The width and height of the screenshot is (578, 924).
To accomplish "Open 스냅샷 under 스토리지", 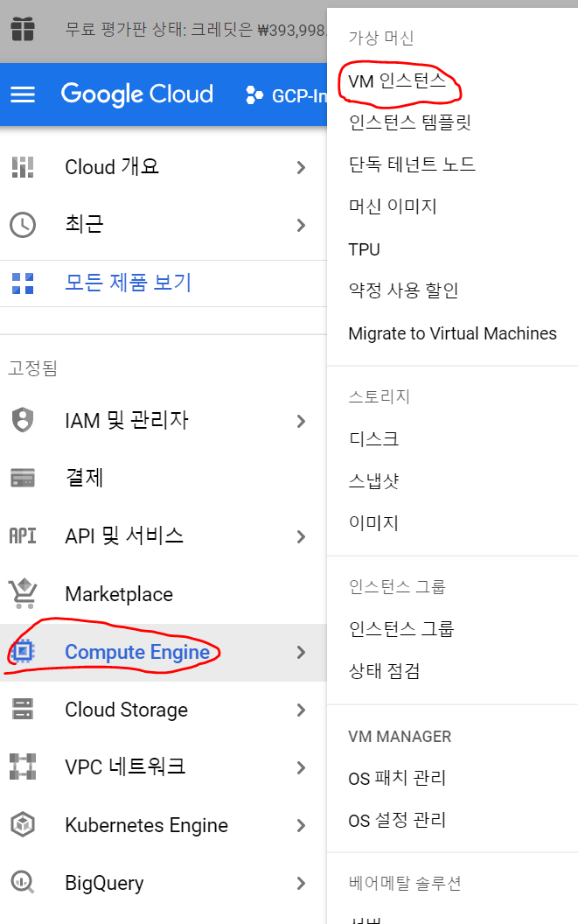I will (x=373, y=481).
